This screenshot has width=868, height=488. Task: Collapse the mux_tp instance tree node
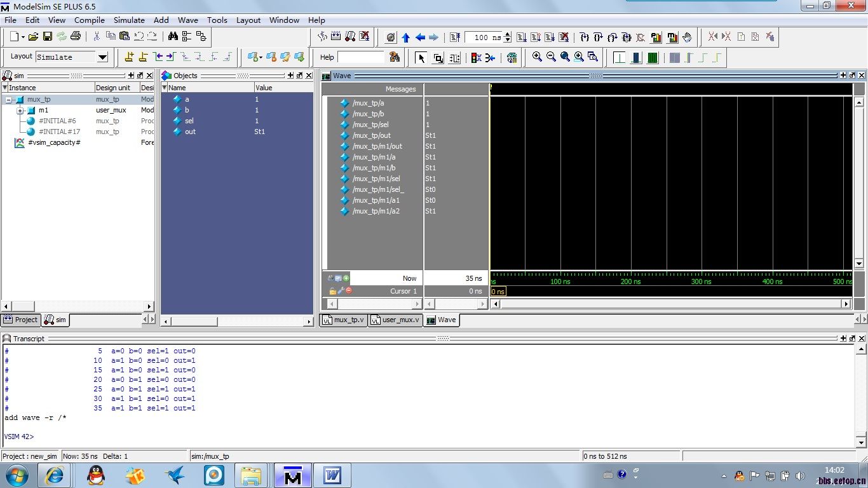(9, 100)
